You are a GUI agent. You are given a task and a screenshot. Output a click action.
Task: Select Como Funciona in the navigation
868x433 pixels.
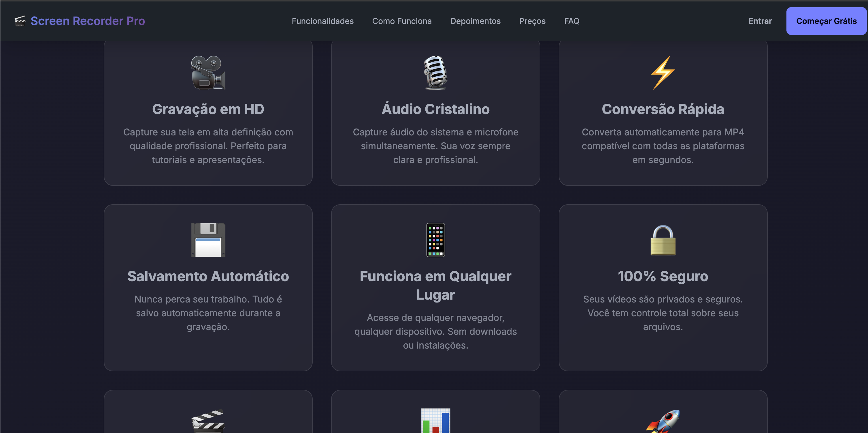point(402,21)
